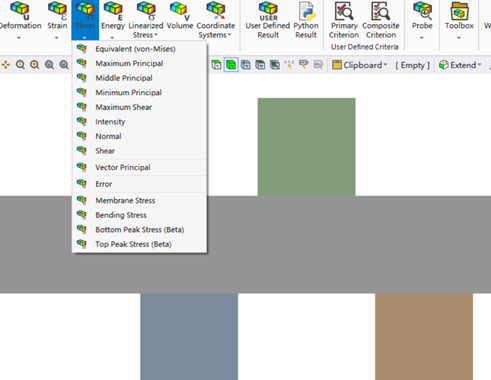This screenshot has height=380, width=491.
Task: Click the pan arrows icon in view toolbar
Action: tap(6, 65)
